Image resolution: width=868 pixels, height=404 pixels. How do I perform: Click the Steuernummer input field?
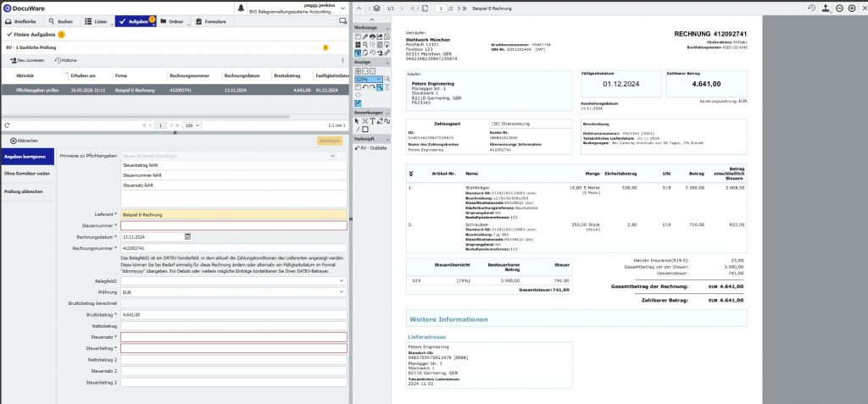point(234,226)
